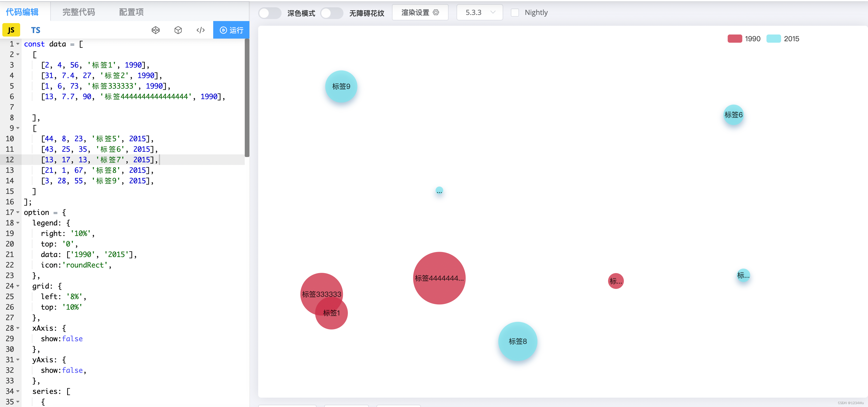868x407 pixels.
Task: Open code in CodePen icon
Action: (x=155, y=30)
